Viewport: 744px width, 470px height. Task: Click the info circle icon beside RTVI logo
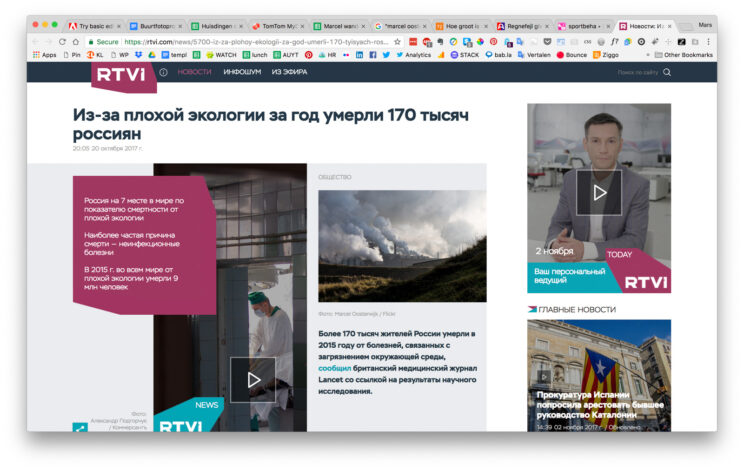click(x=163, y=72)
